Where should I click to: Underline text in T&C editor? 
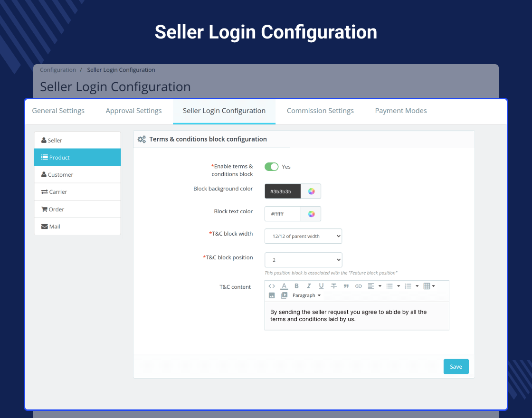click(x=321, y=286)
